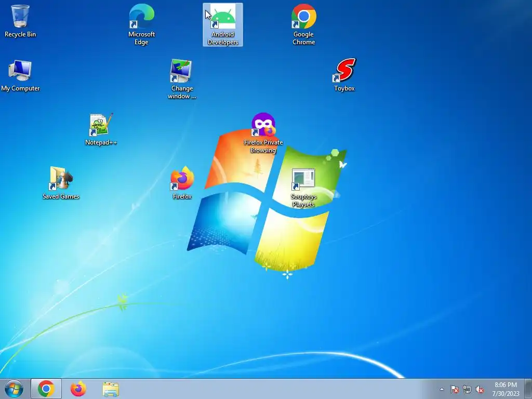Open Action Center flag tray icon

pyautogui.click(x=454, y=389)
